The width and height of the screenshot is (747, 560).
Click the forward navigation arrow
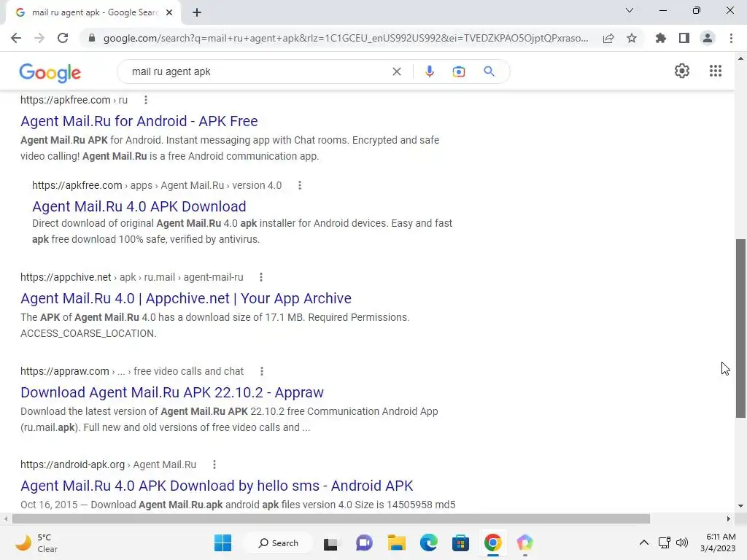click(x=39, y=38)
